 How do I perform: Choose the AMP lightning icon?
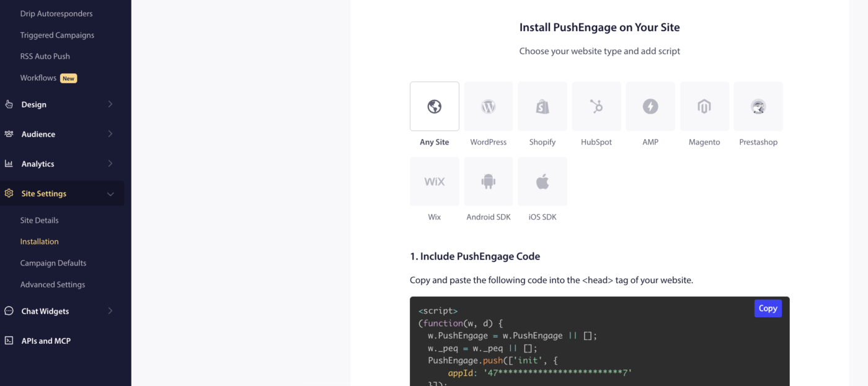[650, 107]
